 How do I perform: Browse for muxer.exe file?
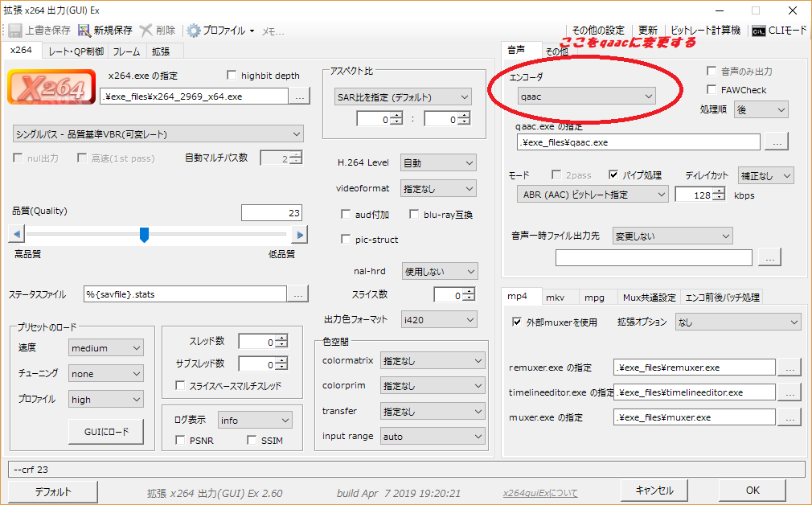789,417
